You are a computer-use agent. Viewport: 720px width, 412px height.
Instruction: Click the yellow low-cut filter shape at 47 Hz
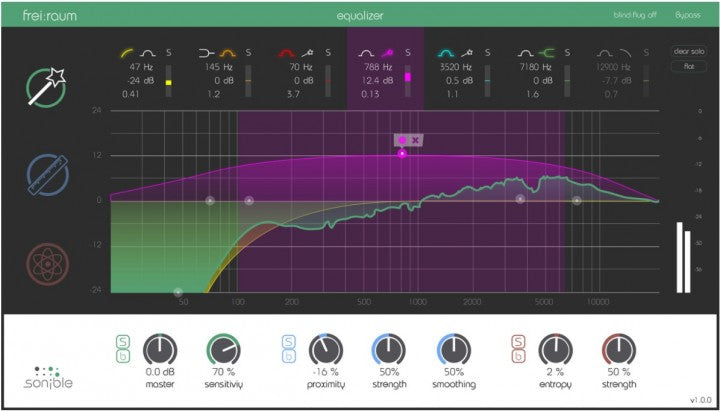127,50
